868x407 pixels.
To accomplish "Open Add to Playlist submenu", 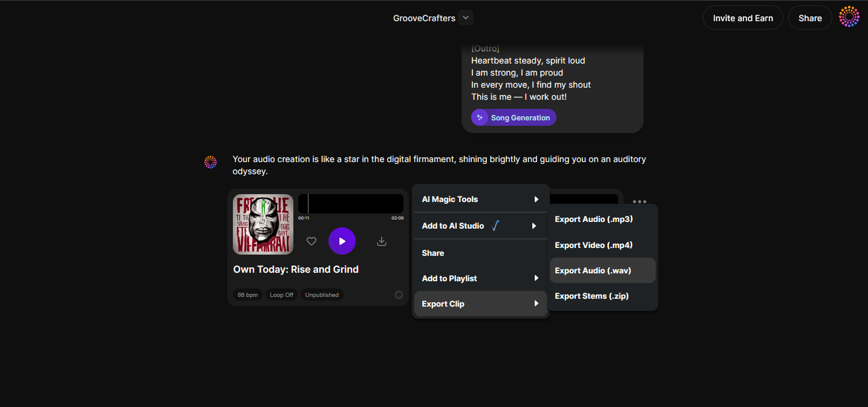I will [481, 278].
